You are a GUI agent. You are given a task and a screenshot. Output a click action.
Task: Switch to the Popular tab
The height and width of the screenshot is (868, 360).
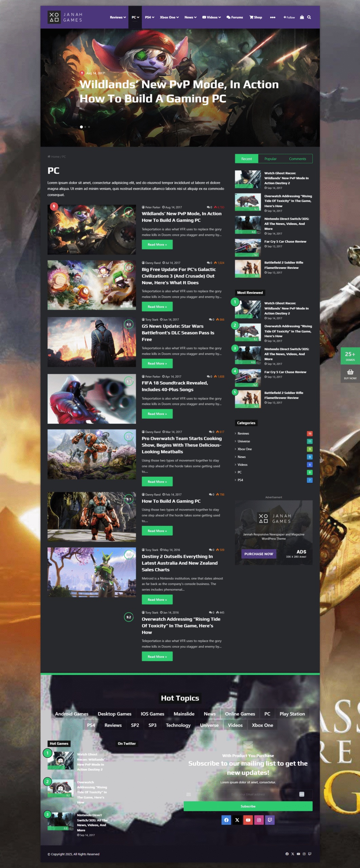[270, 159]
